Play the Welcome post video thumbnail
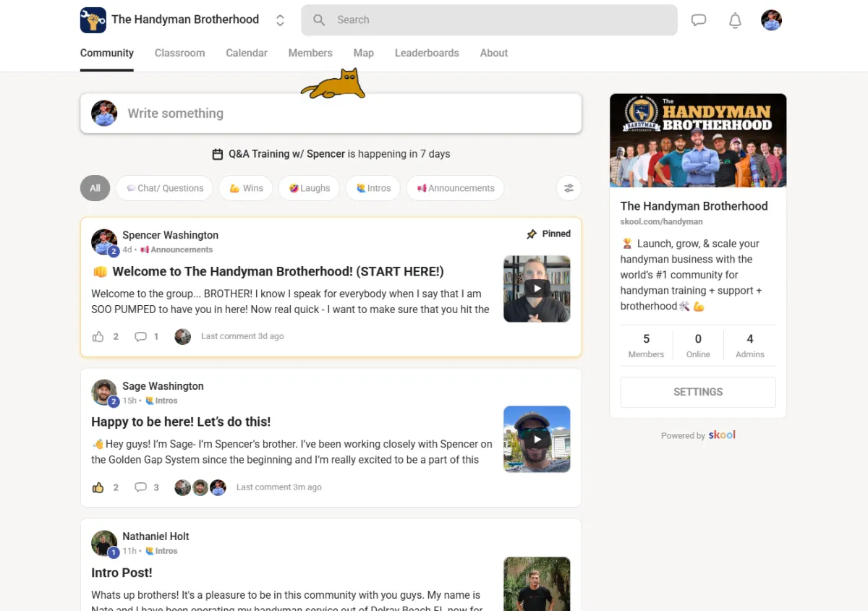Image resolution: width=868 pixels, height=611 pixels. (537, 289)
